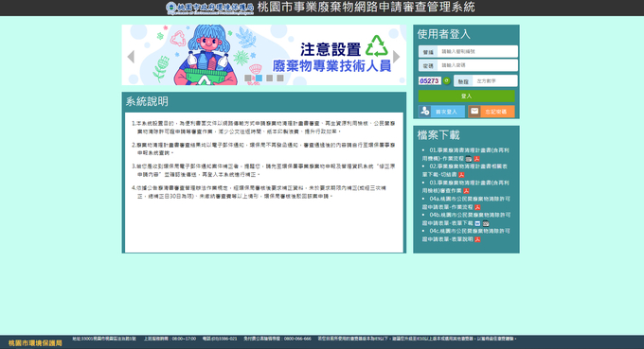The height and width of the screenshot is (349, 644).
Task: Click system description paragraph number 3
Action: pos(263,170)
